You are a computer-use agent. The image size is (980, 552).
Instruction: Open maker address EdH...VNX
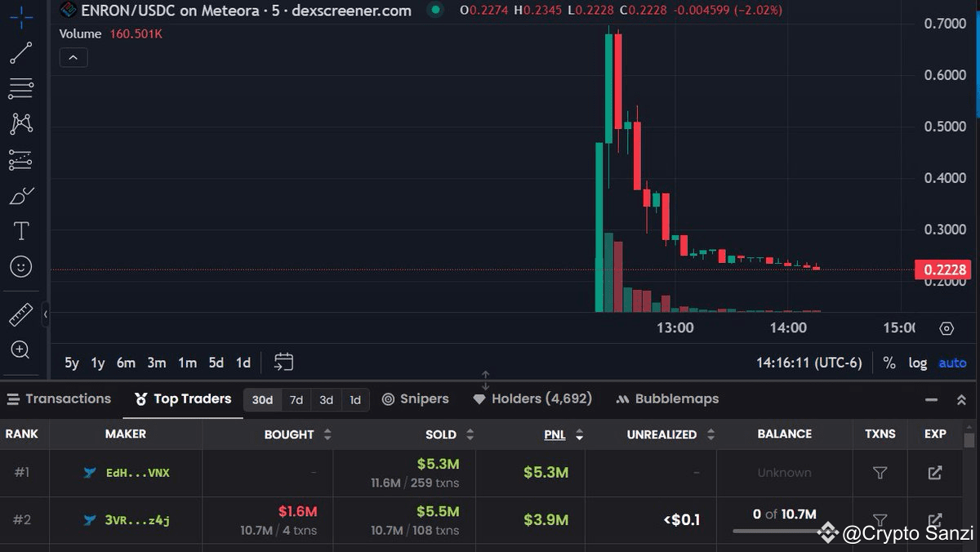pos(138,473)
